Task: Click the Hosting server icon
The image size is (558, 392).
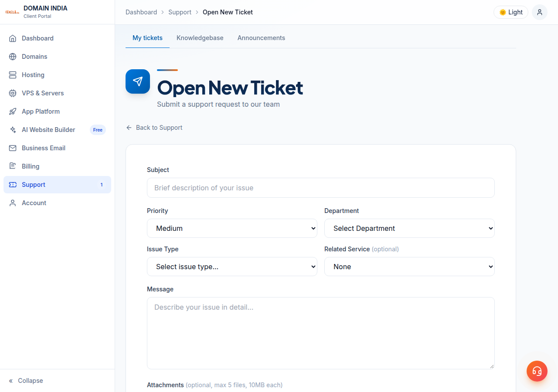Action: (13, 75)
